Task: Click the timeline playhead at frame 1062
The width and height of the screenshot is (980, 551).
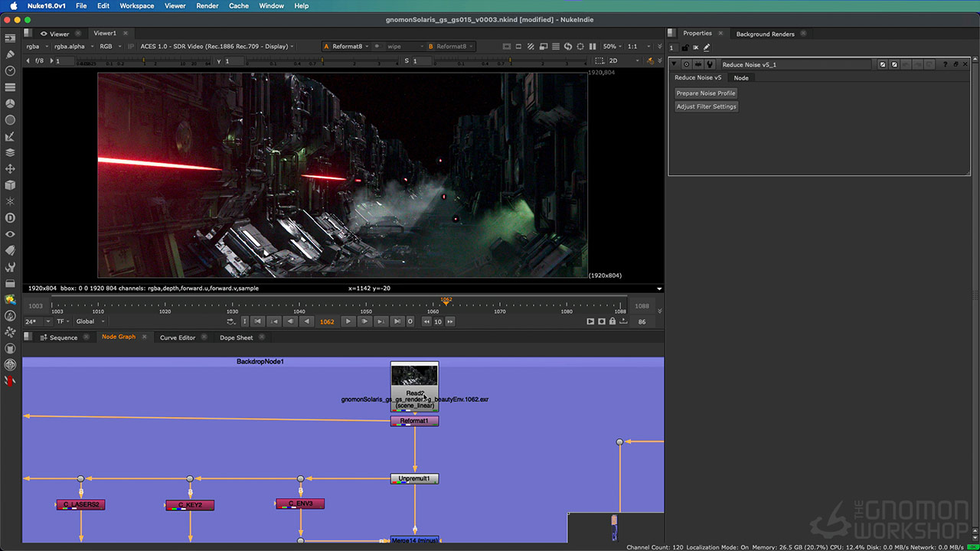Action: (x=446, y=302)
